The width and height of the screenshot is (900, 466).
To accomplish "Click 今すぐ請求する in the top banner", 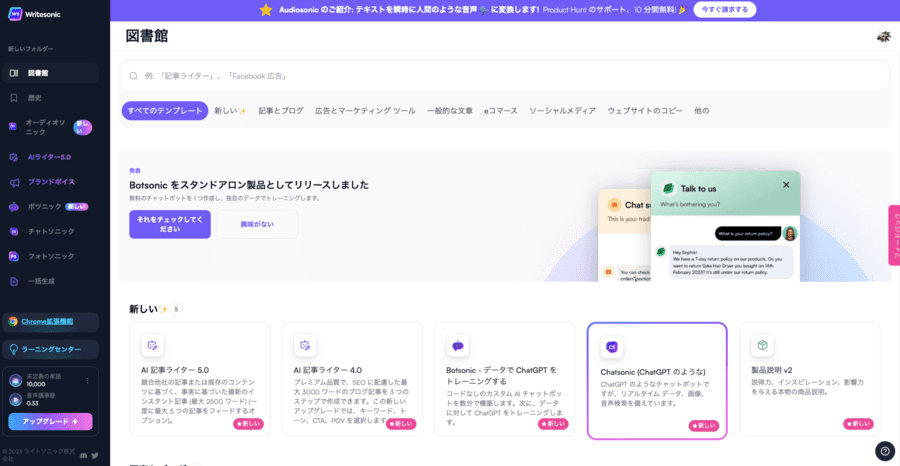I will [x=724, y=10].
